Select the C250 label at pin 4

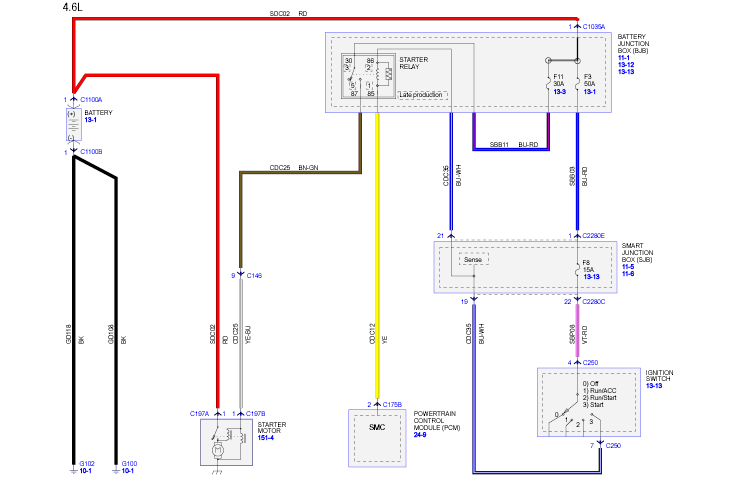pos(590,363)
